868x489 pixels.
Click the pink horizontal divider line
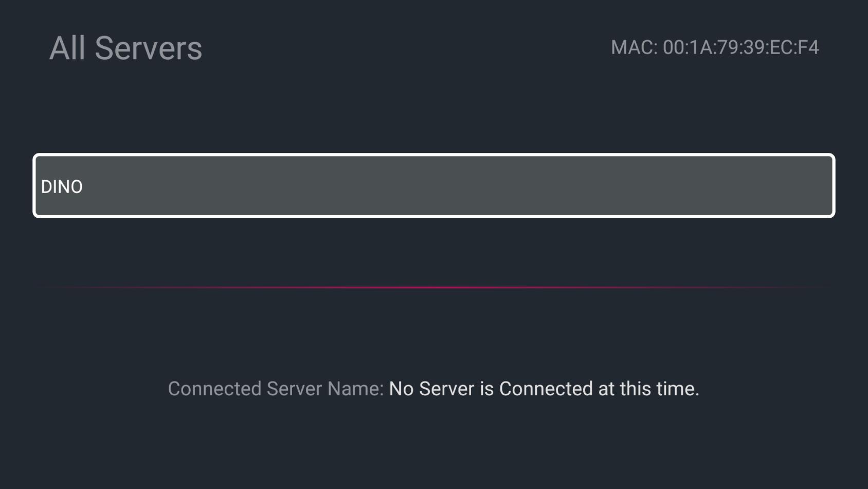click(433, 287)
